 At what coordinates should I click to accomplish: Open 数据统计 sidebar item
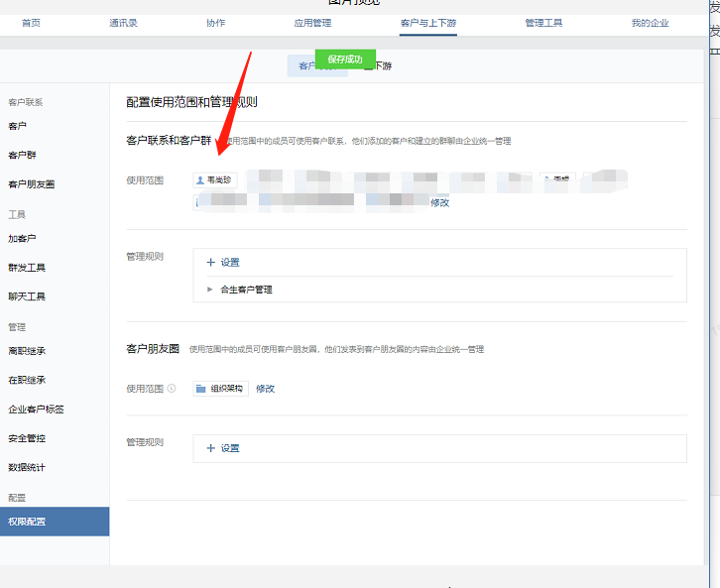(27, 467)
